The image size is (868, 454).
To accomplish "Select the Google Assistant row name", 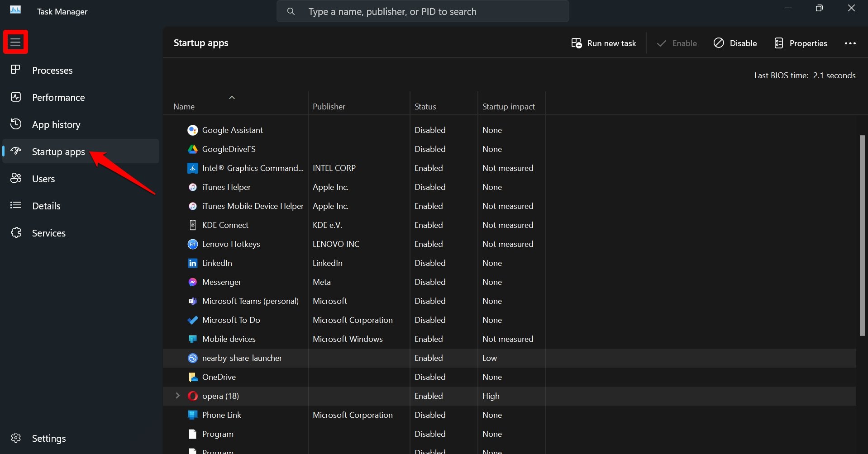I will 232,130.
